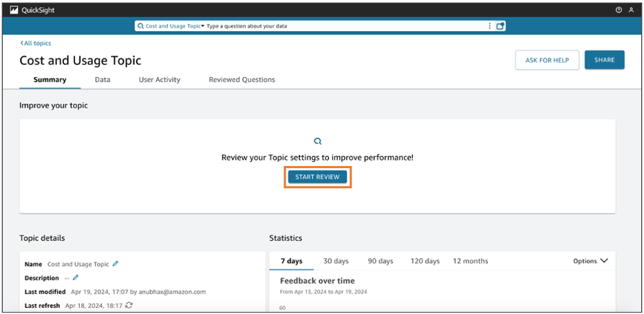The height and width of the screenshot is (314, 644).
Task: Open the Cost and Usage Topic dropdown
Action: tap(175, 26)
